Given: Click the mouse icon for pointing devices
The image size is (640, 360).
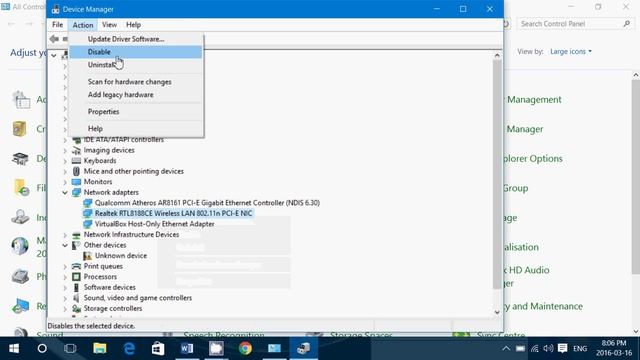Looking at the screenshot, I should tap(76, 171).
